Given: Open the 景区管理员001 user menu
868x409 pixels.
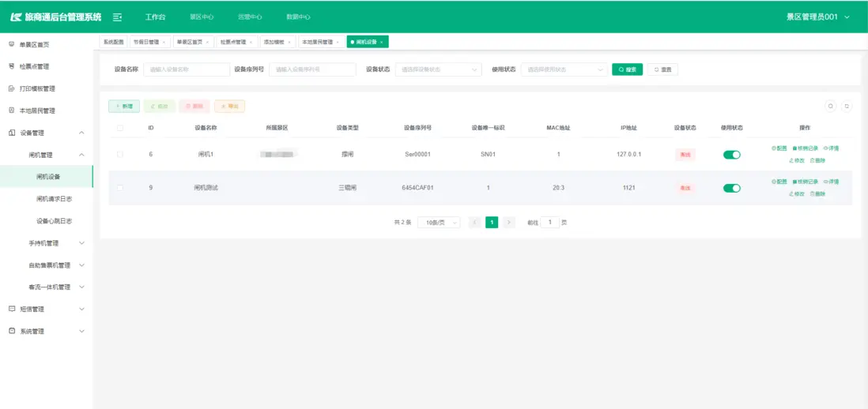Looking at the screenshot, I should (x=817, y=17).
